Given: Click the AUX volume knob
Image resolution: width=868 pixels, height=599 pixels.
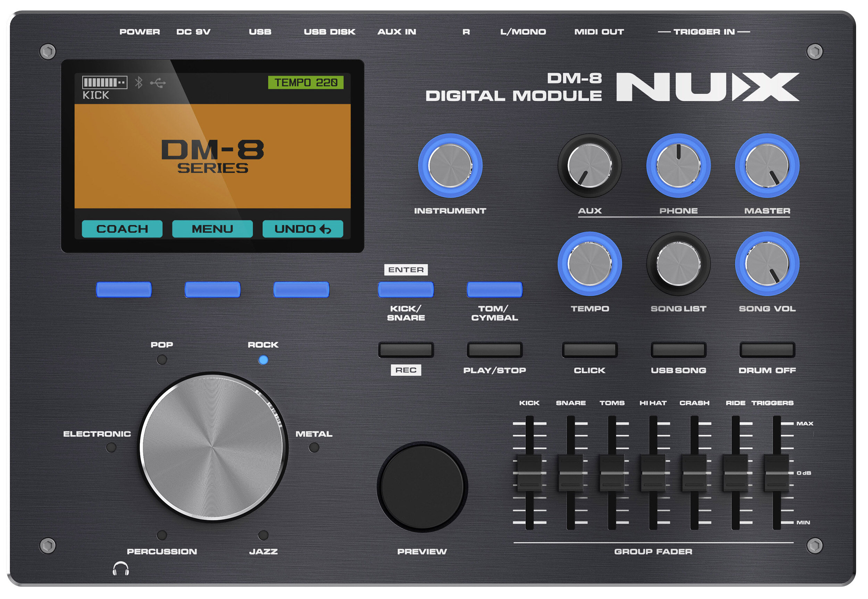Looking at the screenshot, I should coord(590,165).
